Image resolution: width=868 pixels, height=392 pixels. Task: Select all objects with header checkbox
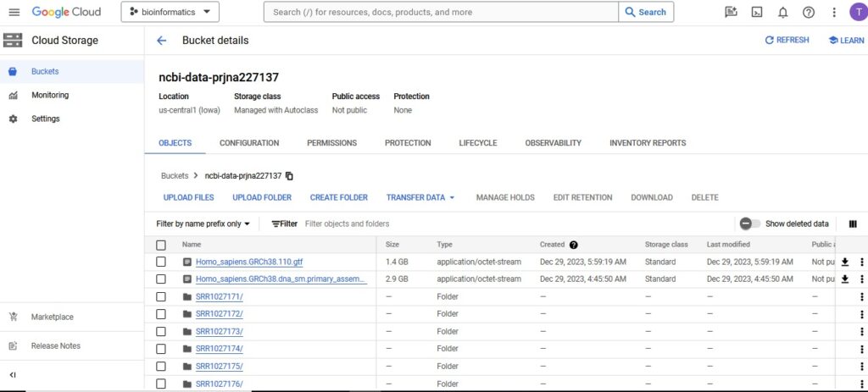pos(161,245)
